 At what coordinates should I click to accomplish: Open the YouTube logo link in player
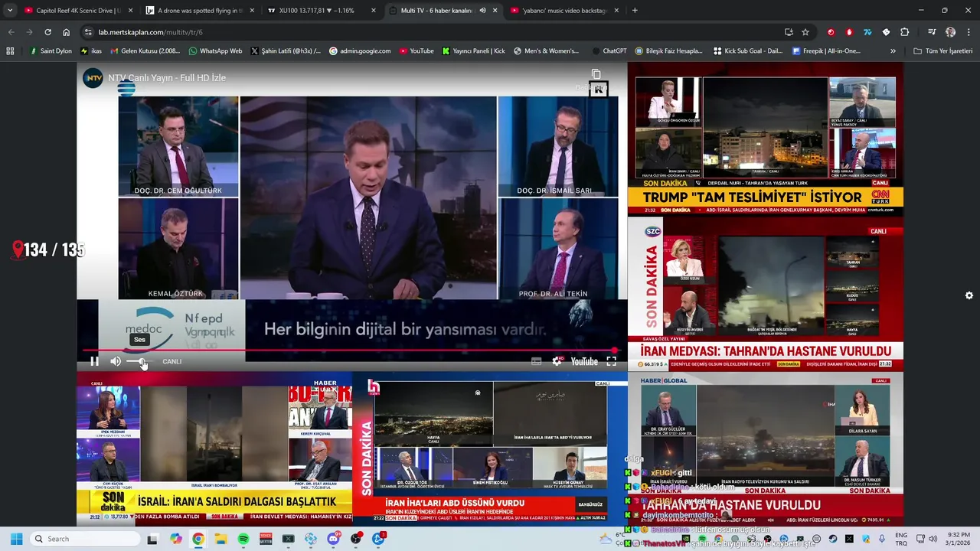coord(584,361)
